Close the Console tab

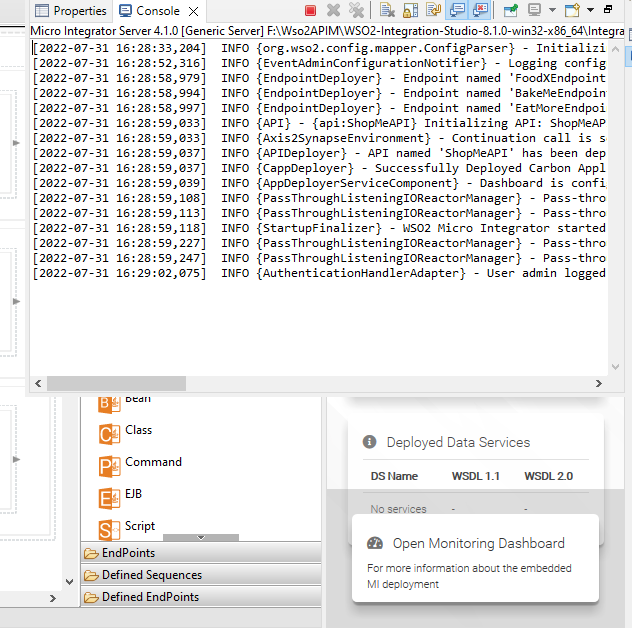pos(193,12)
